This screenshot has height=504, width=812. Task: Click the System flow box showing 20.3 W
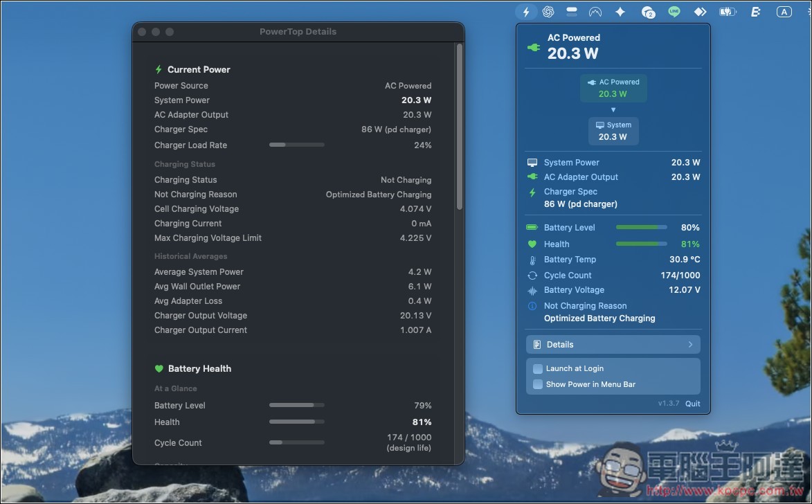(x=613, y=131)
